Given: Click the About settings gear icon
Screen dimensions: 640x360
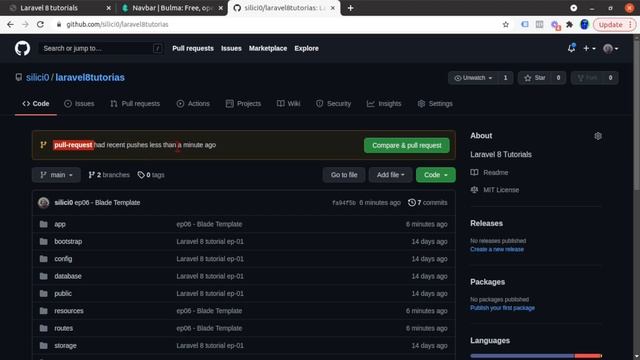Looking at the screenshot, I should click(x=598, y=136).
